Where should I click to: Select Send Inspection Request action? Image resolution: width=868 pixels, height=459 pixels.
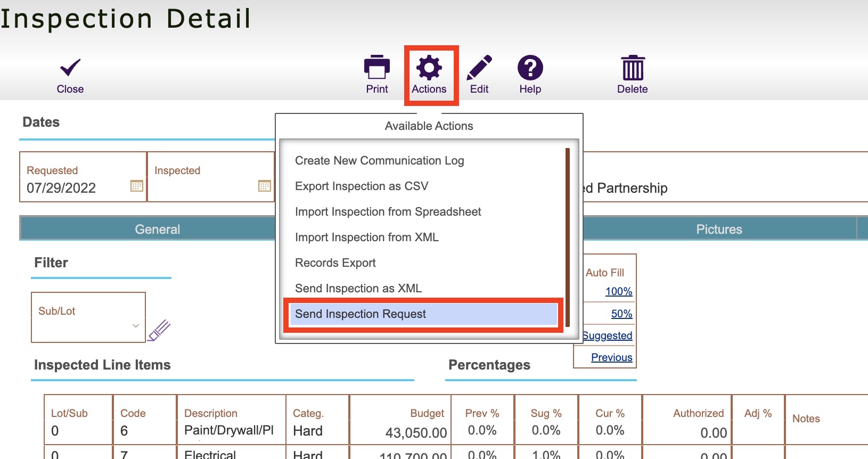click(x=361, y=314)
